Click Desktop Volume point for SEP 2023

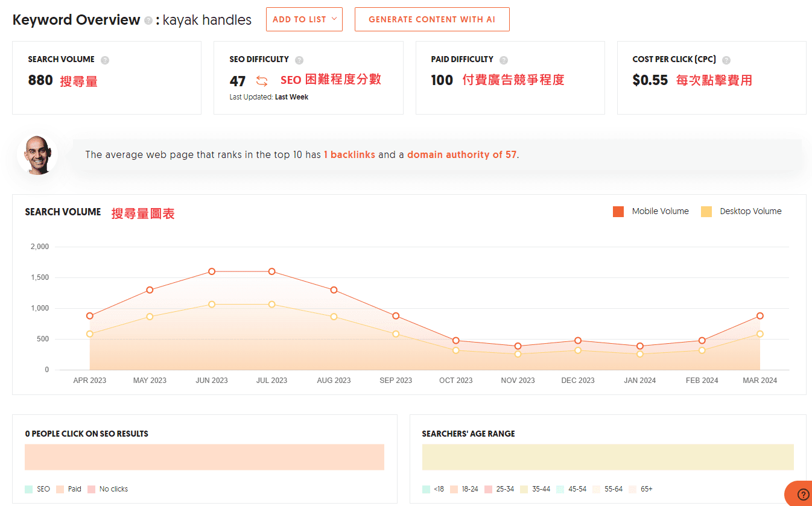(396, 334)
